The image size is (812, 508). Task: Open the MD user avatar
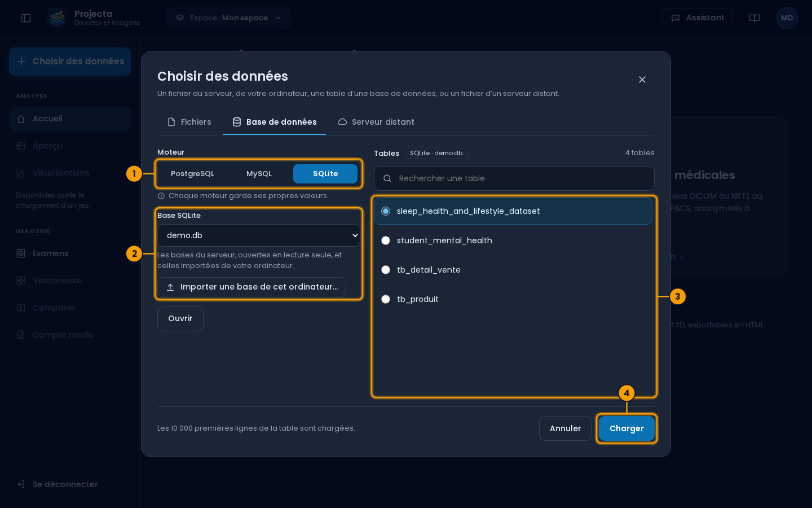point(787,18)
